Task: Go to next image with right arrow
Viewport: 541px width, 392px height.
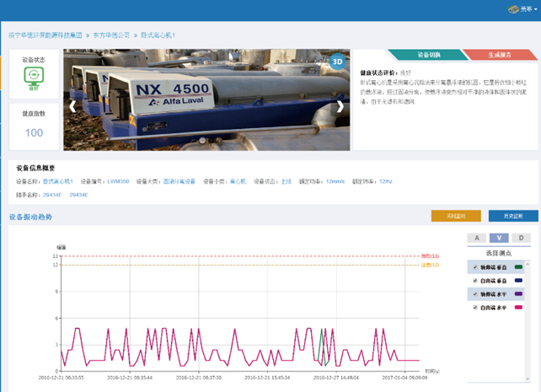Action: pyautogui.click(x=340, y=106)
